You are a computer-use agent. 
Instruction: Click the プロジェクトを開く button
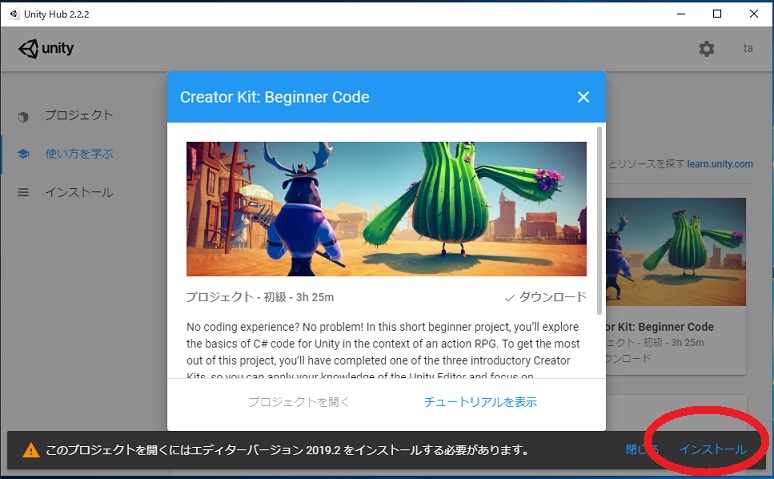[299, 402]
